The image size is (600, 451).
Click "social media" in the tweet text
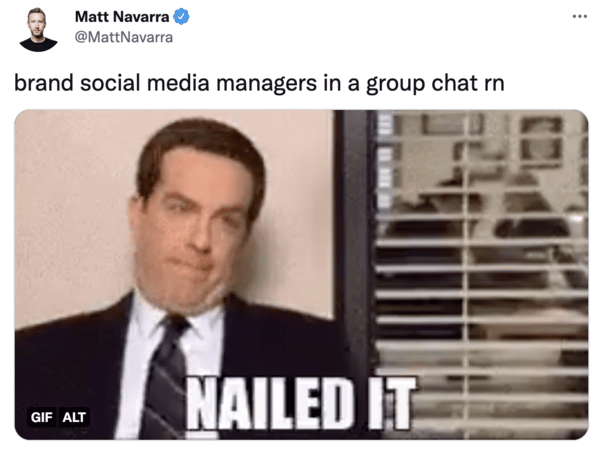click(145, 83)
